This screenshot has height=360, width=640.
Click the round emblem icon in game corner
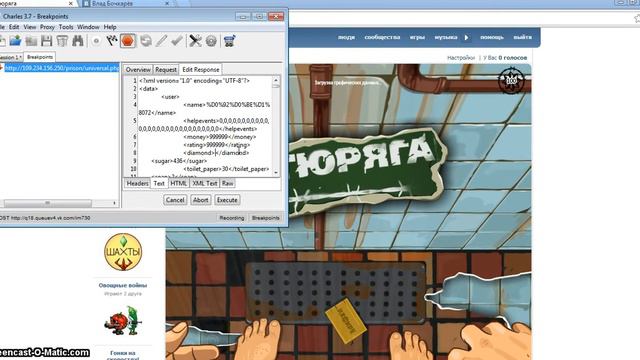pos(511,80)
